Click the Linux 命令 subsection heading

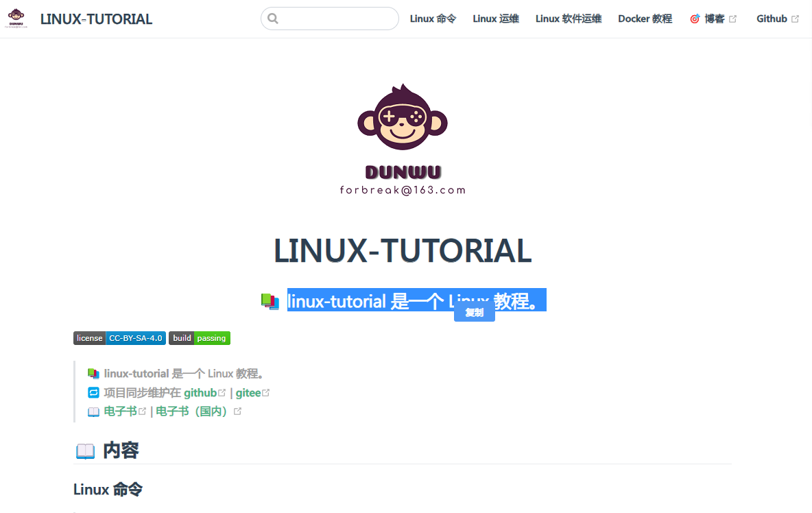click(108, 489)
